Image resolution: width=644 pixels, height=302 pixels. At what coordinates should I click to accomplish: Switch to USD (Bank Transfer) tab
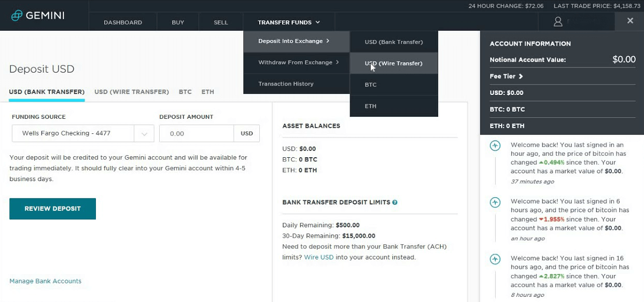[47, 92]
